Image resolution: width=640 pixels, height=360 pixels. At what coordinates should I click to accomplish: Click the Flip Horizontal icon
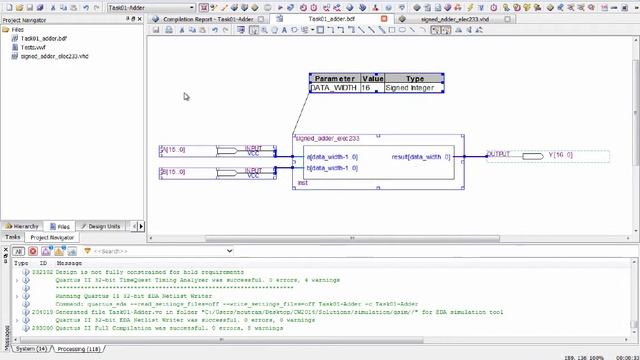tap(459, 30)
